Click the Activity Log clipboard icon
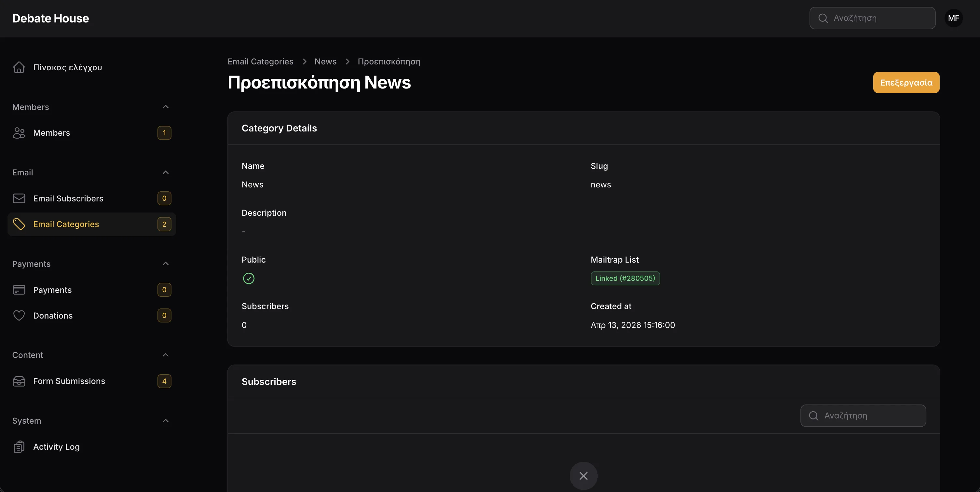This screenshot has width=980, height=492. [x=19, y=447]
